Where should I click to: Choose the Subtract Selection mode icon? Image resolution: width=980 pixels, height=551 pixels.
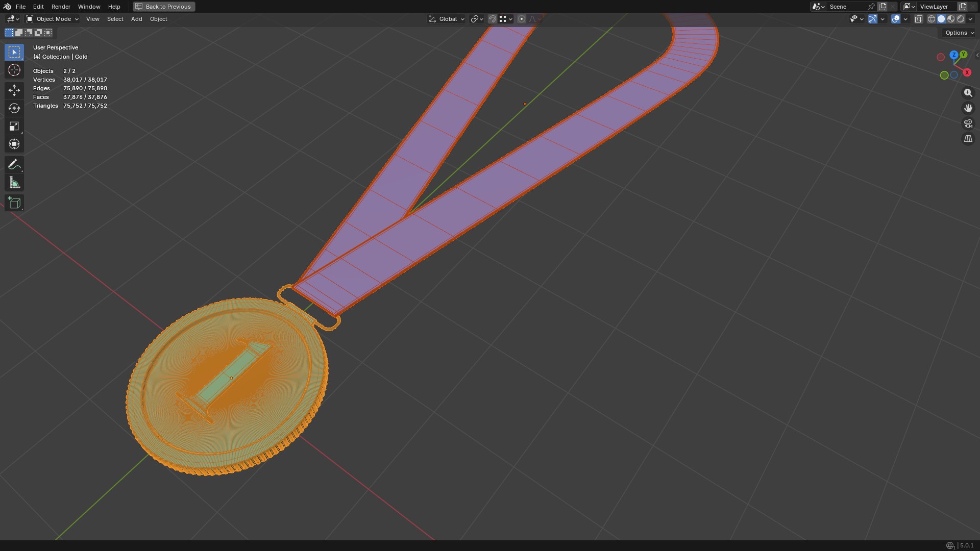(29, 33)
